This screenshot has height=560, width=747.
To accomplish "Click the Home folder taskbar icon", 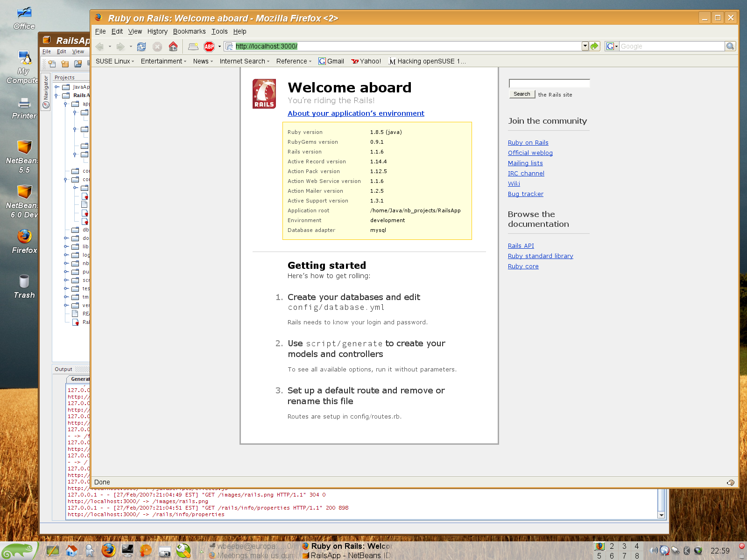I will click(71, 551).
